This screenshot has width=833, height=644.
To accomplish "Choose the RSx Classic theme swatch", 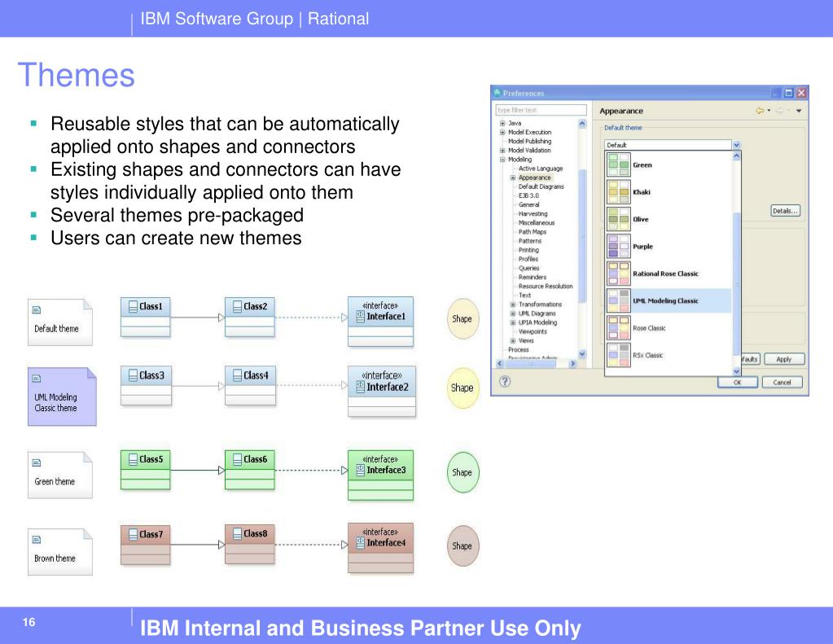I will (618, 355).
